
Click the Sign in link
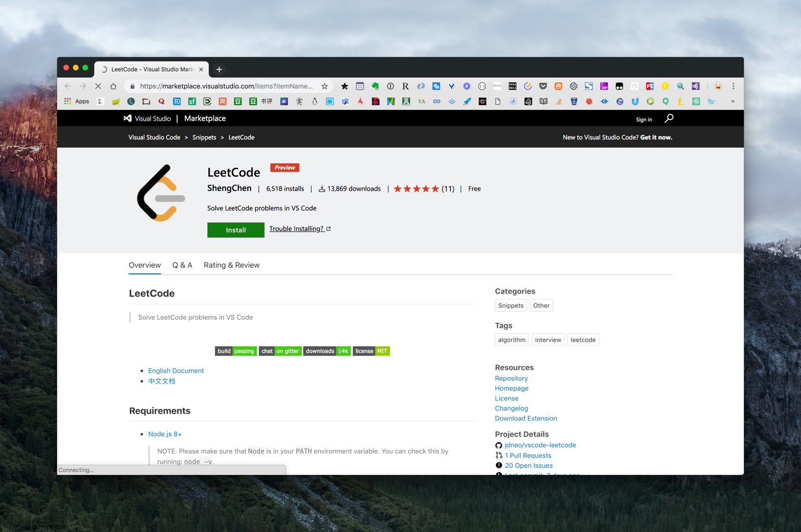(x=644, y=119)
